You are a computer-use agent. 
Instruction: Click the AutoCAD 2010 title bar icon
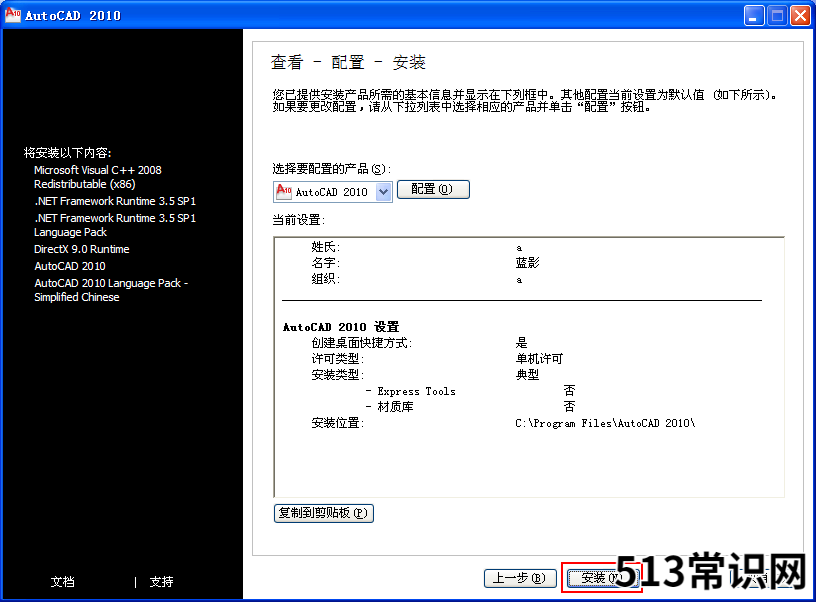click(x=12, y=15)
